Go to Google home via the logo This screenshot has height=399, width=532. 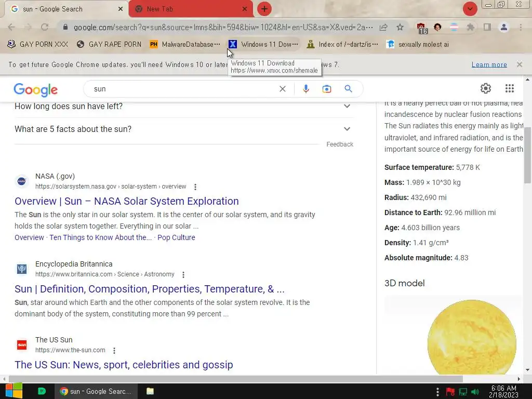[x=36, y=89]
